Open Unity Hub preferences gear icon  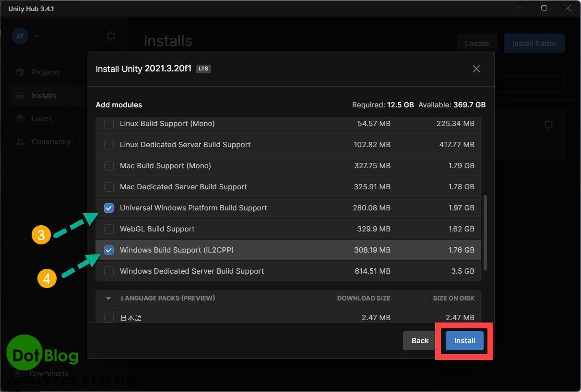[x=111, y=36]
